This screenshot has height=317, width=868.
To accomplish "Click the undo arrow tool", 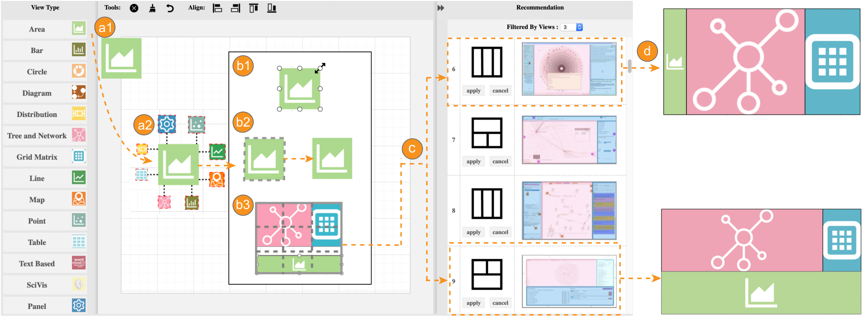I will point(170,8).
